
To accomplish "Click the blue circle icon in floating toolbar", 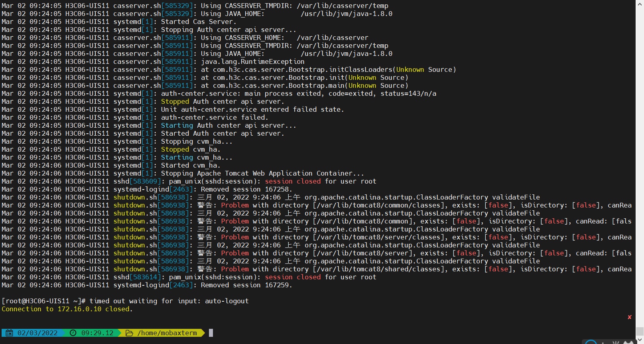I will (x=591, y=342).
